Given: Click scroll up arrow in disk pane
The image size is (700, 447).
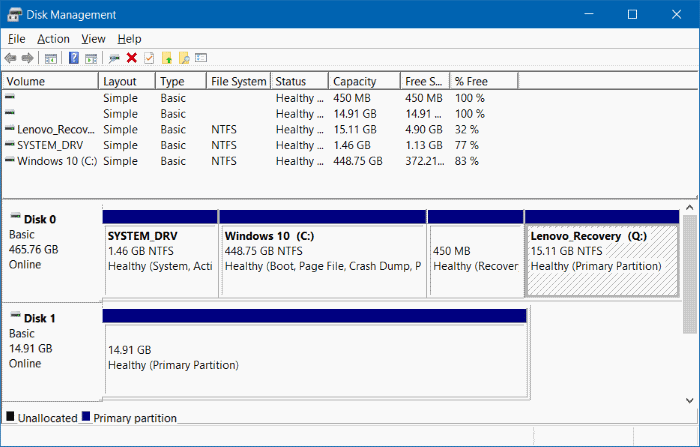Looking at the screenshot, I should tap(689, 208).
